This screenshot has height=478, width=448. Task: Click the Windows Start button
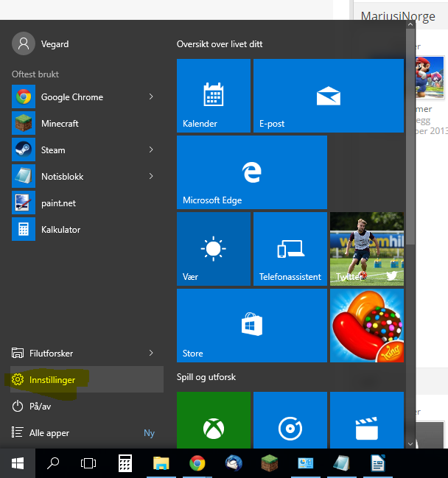pos(18,463)
